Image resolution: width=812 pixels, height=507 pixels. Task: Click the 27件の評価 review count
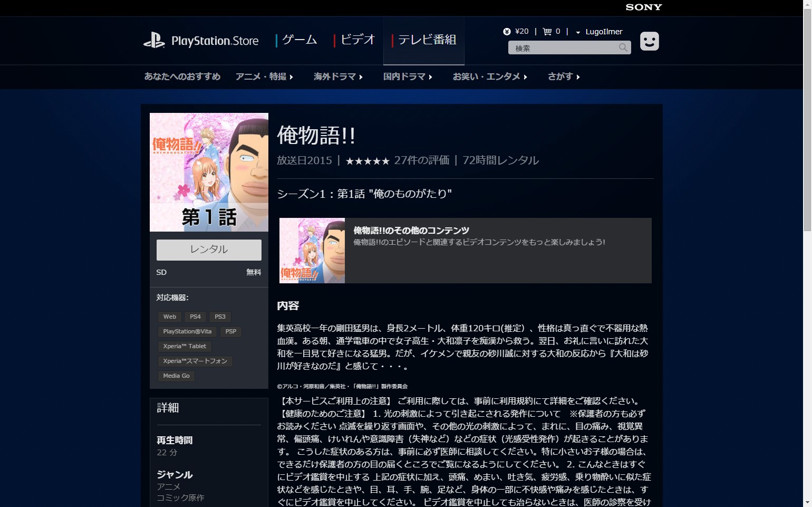(422, 160)
